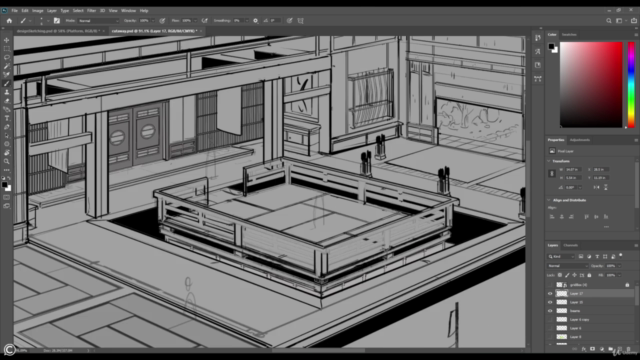Viewport: 640px width, 360px height.
Task: Open Fill arrow in Layers panel
Action: coord(619,275)
